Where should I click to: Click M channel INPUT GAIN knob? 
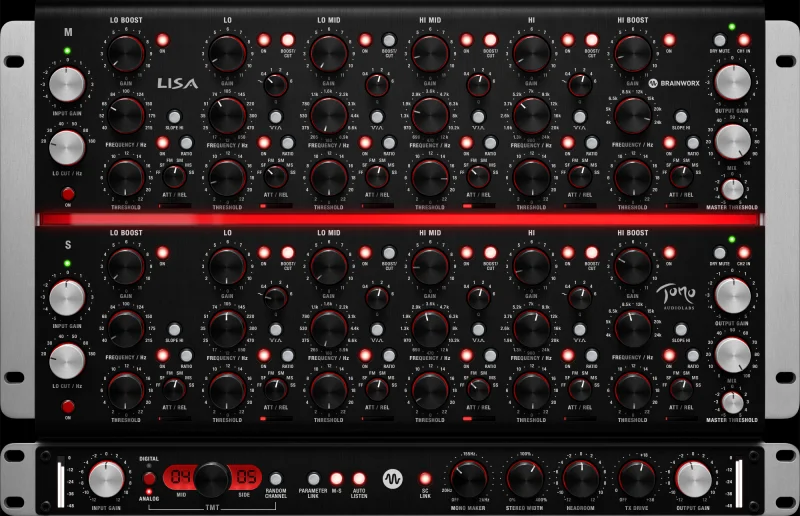[x=67, y=84]
